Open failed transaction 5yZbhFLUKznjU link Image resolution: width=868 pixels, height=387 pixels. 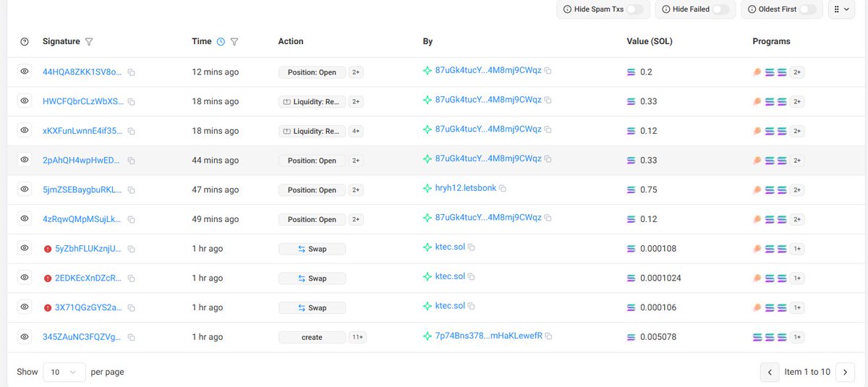(x=88, y=249)
